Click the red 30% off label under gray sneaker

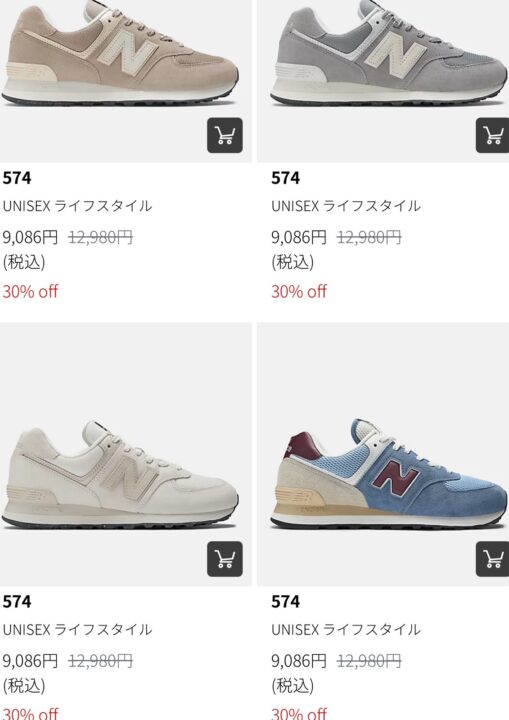point(299,292)
